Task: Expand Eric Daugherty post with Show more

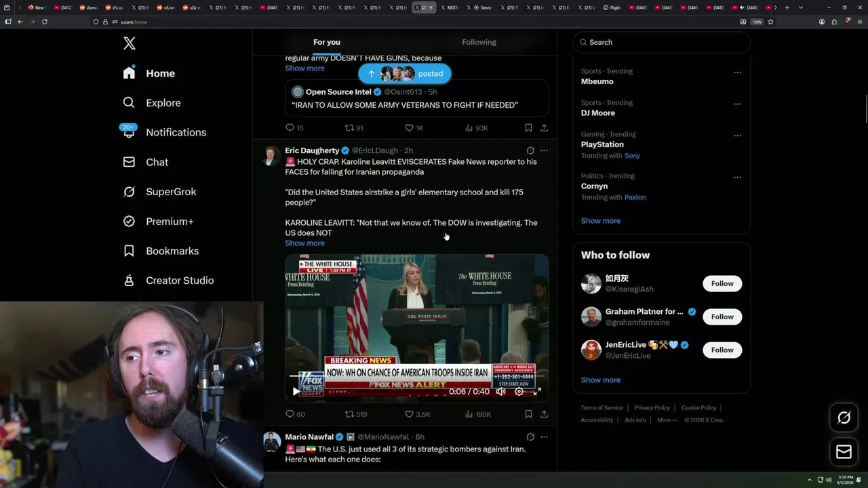Action: (304, 243)
